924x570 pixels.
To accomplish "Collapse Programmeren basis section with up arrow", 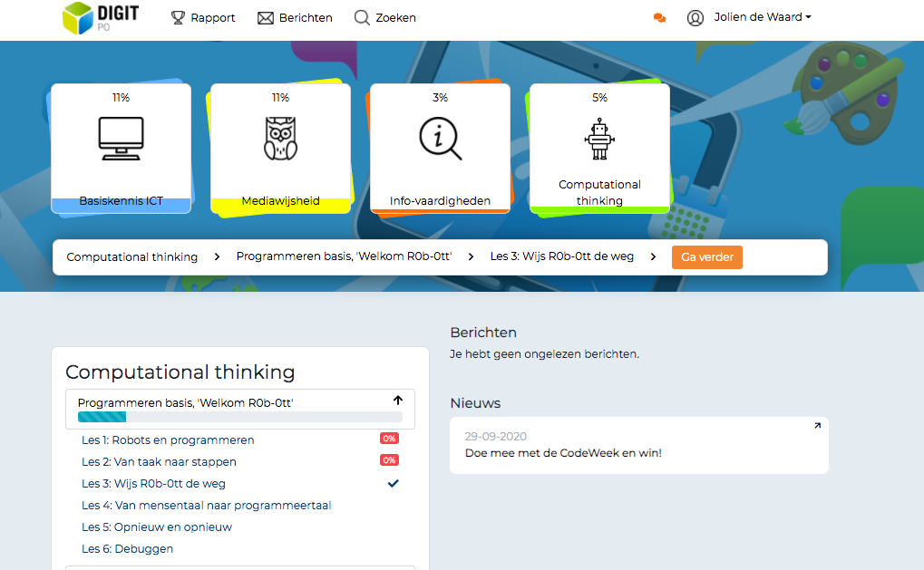I will (397, 401).
